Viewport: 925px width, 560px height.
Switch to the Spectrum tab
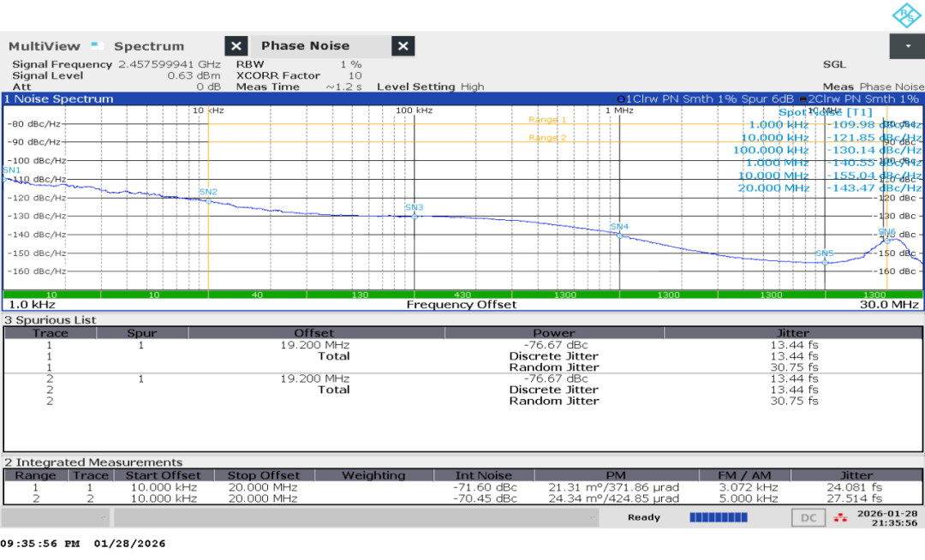(x=149, y=46)
